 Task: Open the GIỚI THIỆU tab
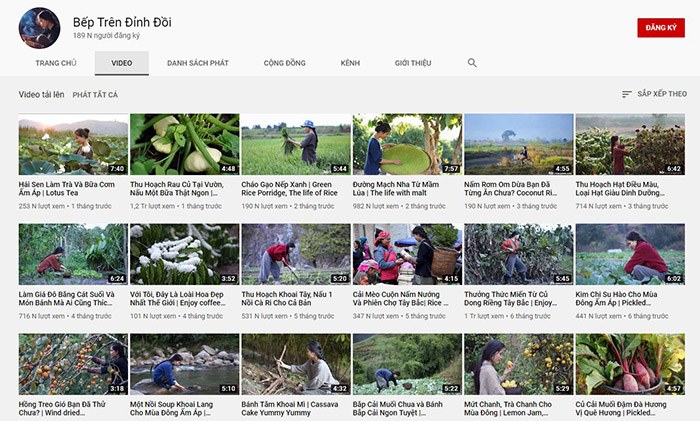click(x=413, y=63)
